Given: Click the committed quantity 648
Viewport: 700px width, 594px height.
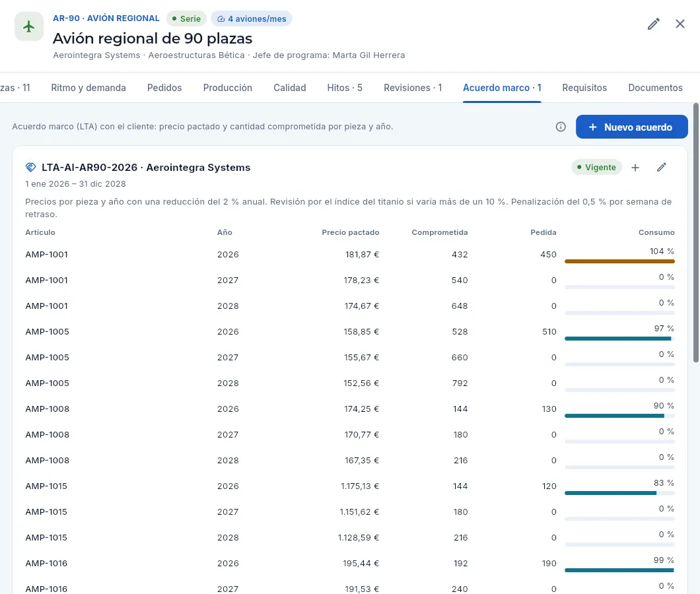Looking at the screenshot, I should coord(460,306).
